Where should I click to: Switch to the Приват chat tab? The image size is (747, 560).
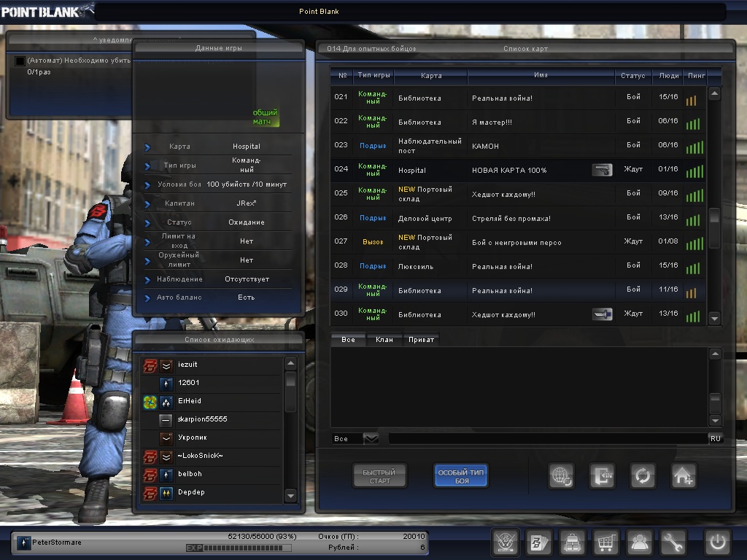(421, 340)
